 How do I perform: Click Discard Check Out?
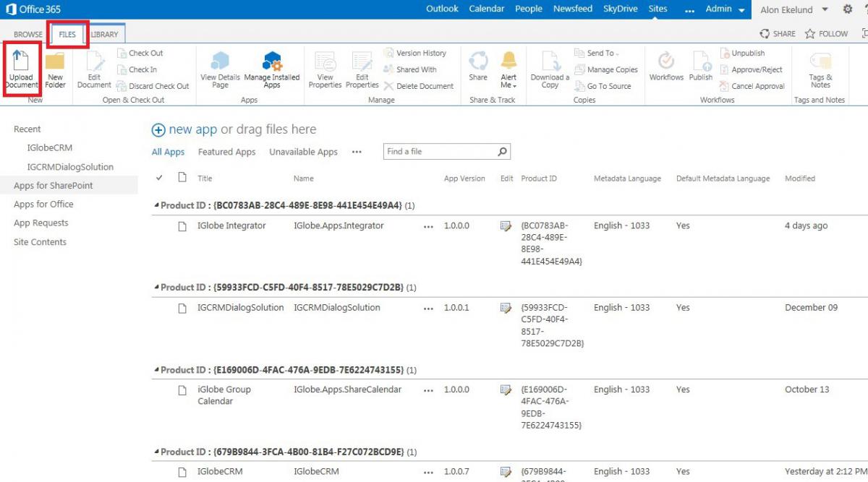(153, 86)
